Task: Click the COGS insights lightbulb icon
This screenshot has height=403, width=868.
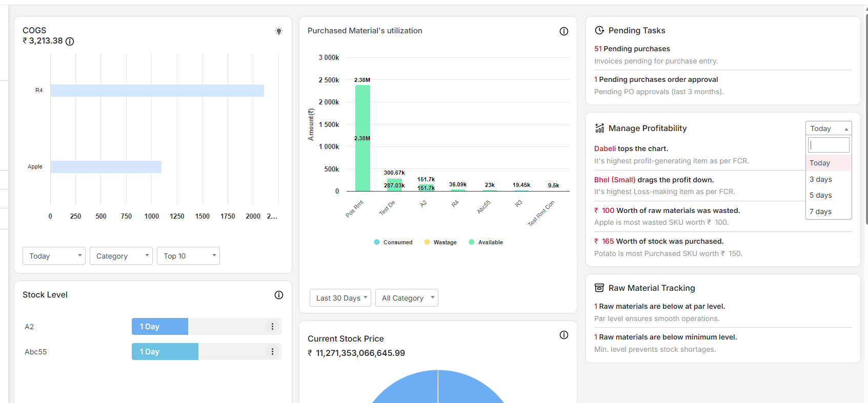Action: click(279, 31)
